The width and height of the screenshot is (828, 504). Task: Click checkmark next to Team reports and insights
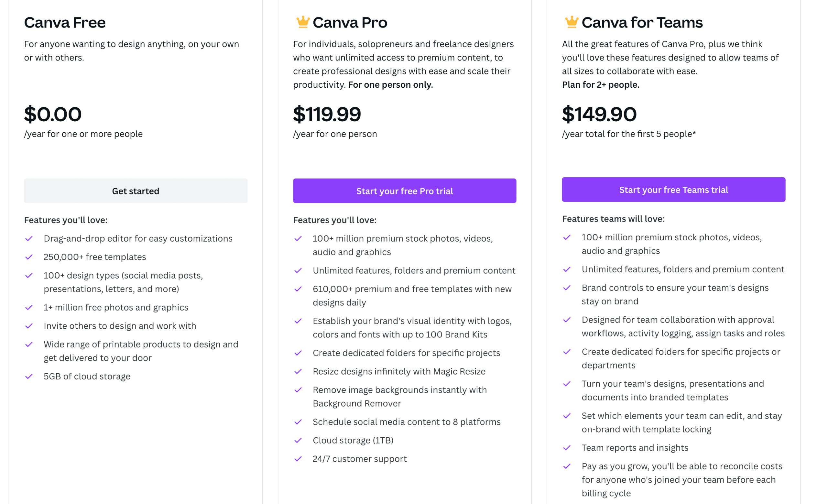567,448
